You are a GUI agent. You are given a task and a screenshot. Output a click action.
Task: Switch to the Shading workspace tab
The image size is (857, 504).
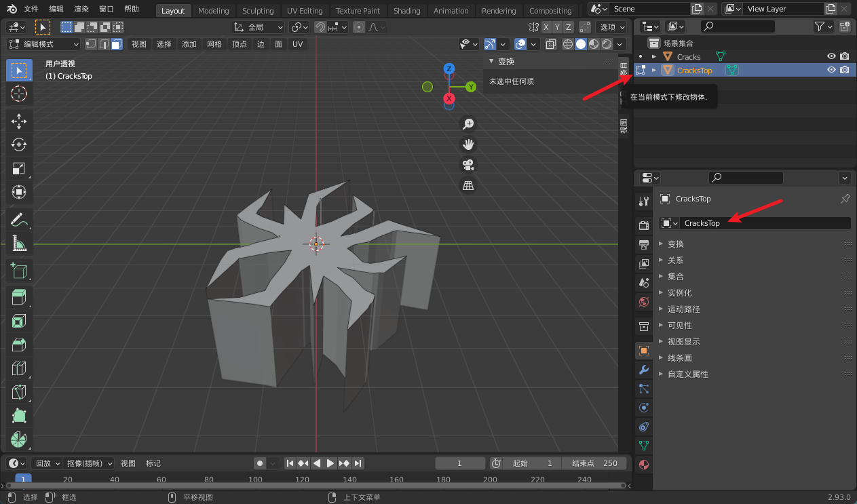click(406, 11)
